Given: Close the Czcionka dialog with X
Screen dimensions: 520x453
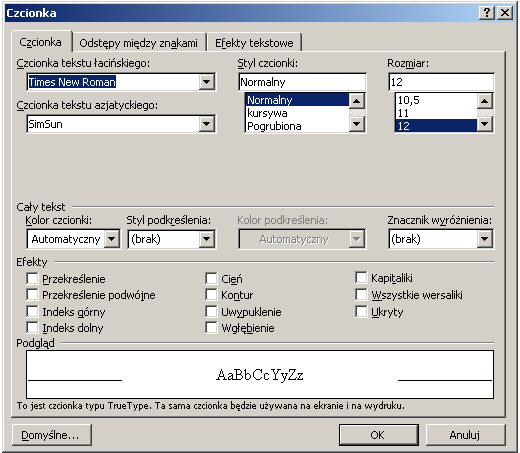Looking at the screenshot, I should coord(505,13).
